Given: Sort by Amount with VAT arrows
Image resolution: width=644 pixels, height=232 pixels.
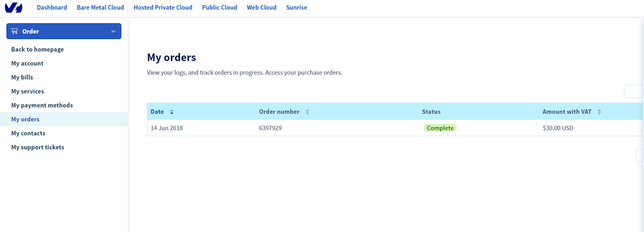Looking at the screenshot, I should click(599, 112).
